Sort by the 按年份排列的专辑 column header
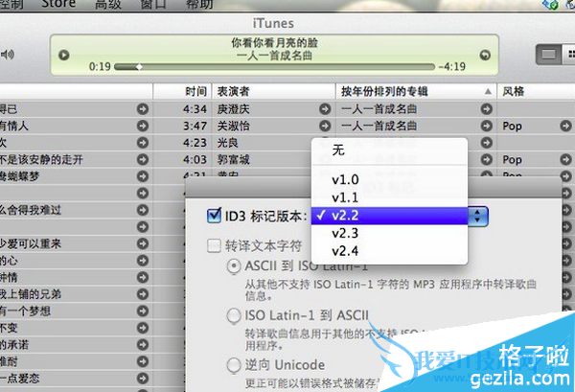575x392 pixels. tap(416, 91)
